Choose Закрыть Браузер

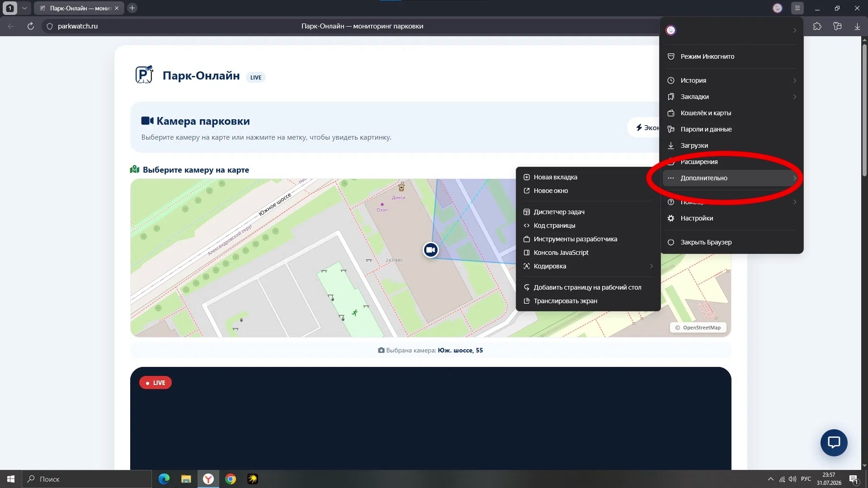(x=731, y=242)
